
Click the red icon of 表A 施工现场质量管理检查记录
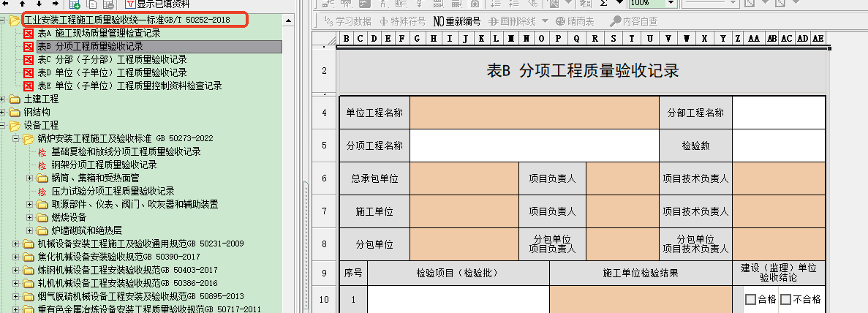point(28,34)
